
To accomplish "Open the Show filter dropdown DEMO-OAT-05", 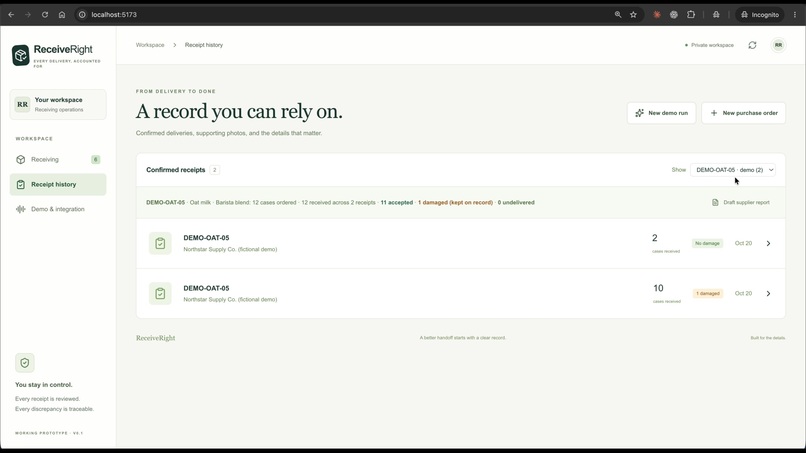I will [x=732, y=170].
